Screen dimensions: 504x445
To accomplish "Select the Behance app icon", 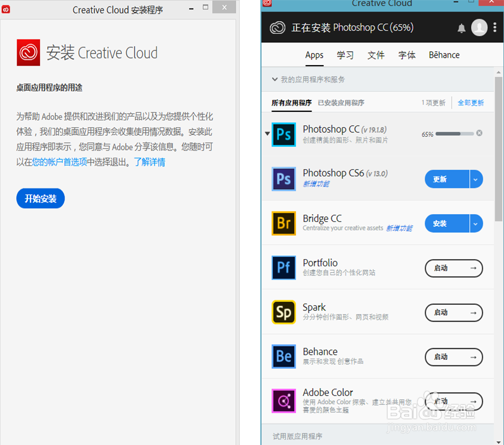I will 284,357.
